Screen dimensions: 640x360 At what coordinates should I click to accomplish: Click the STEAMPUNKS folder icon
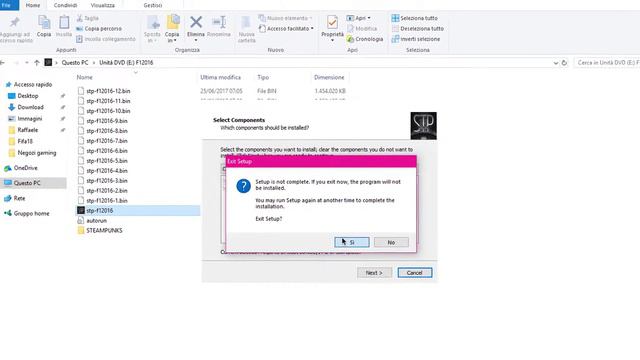coord(81,231)
